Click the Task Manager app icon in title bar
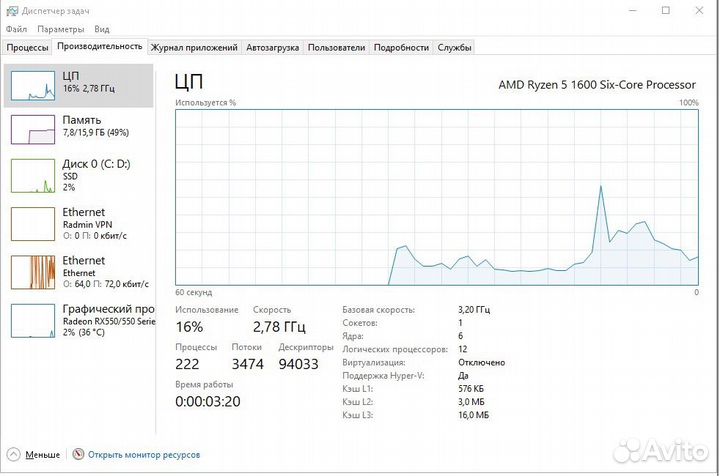This screenshot has width=720, height=476. click(12, 11)
